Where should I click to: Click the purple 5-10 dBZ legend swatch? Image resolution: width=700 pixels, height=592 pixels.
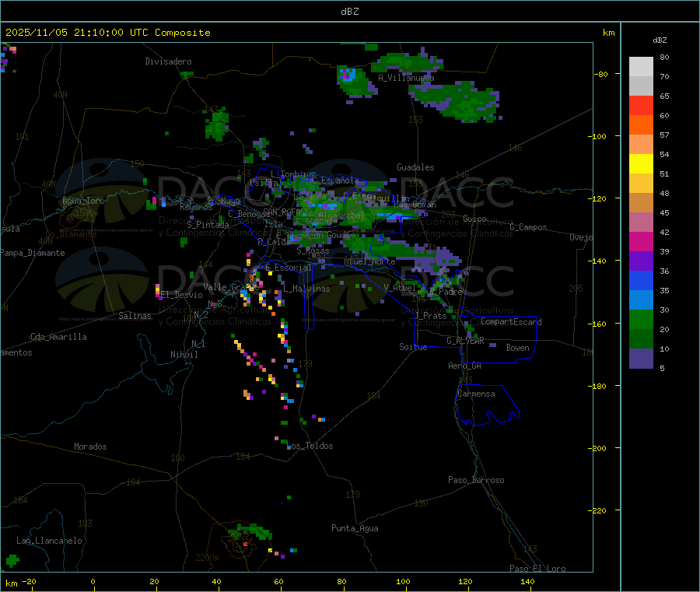coord(641,359)
